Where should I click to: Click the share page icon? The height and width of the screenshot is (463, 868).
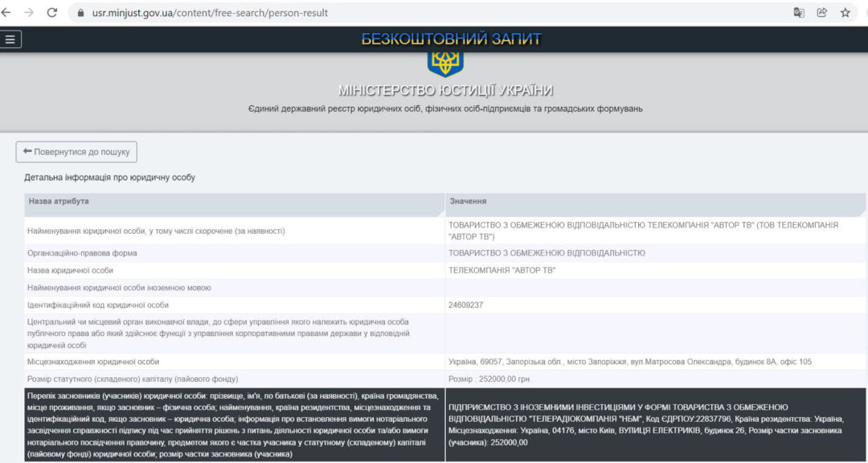822,13
